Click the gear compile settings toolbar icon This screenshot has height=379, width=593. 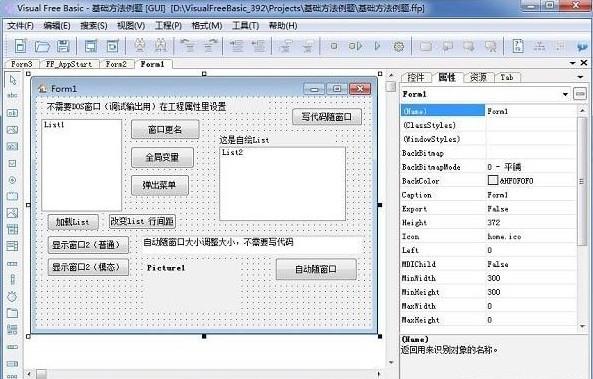pos(398,47)
